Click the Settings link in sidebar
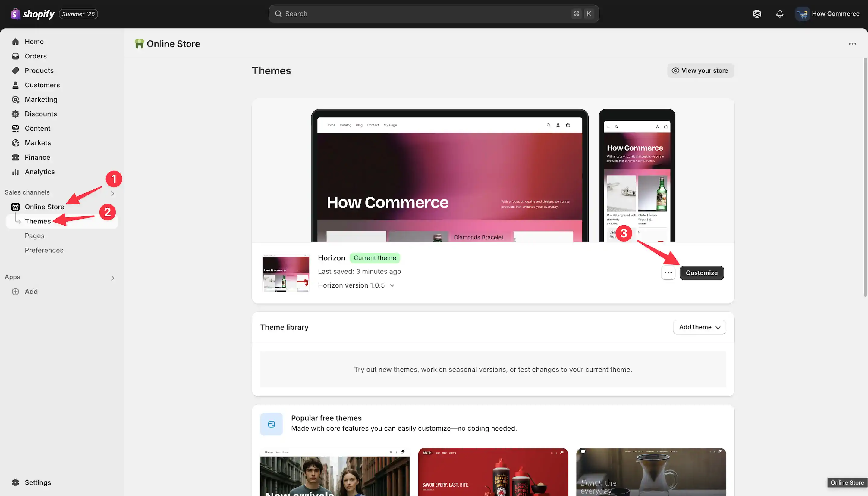This screenshot has height=496, width=868. tap(38, 482)
